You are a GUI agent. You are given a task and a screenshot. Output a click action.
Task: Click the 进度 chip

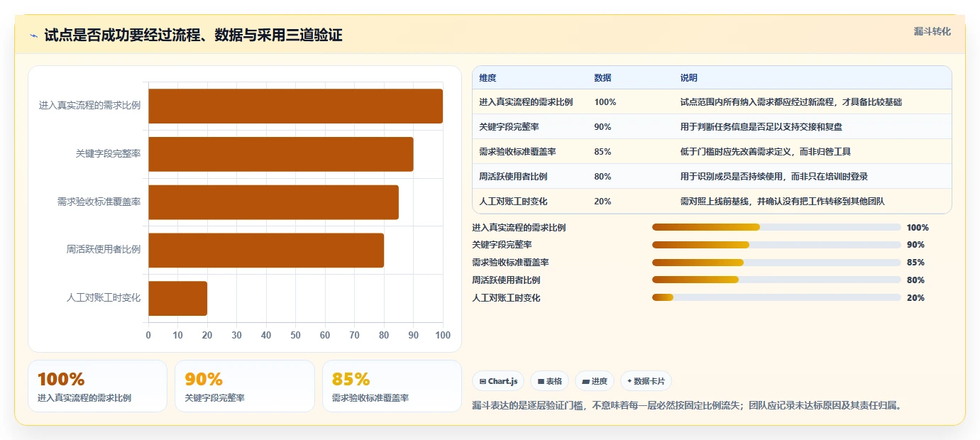(595, 381)
